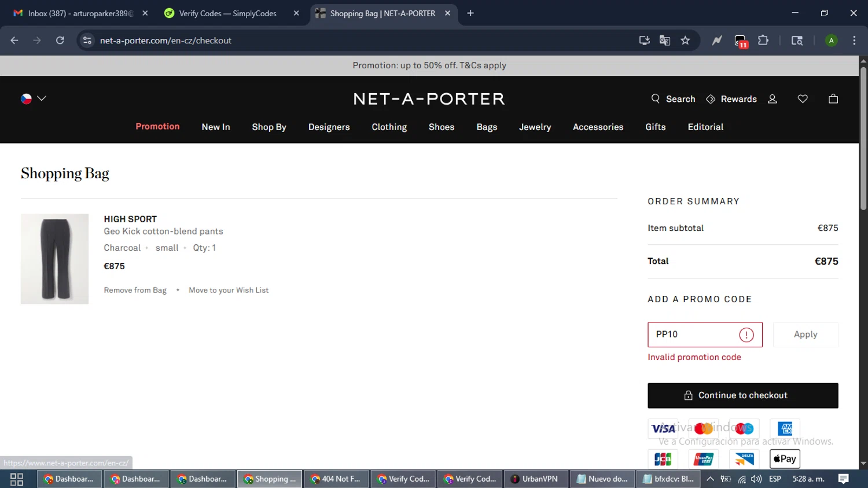The width and height of the screenshot is (868, 488).
Task: Click the search tabs icon in toolbar
Action: 797,41
